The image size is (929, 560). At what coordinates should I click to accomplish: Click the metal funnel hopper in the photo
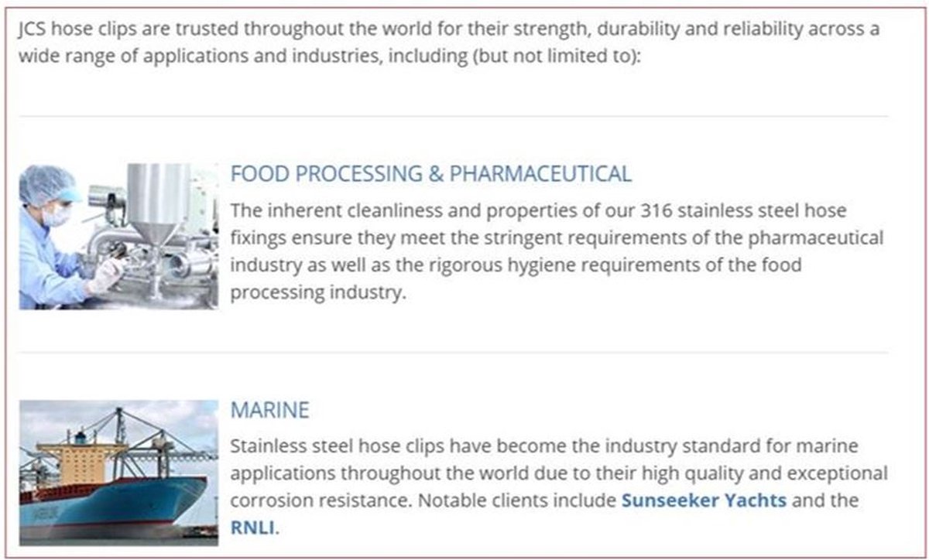(x=157, y=203)
